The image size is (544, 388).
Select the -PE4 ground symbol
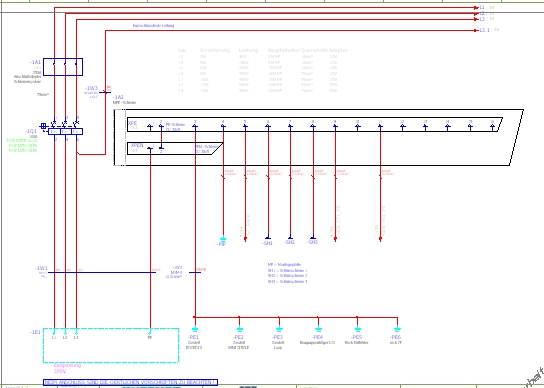[x=318, y=329]
